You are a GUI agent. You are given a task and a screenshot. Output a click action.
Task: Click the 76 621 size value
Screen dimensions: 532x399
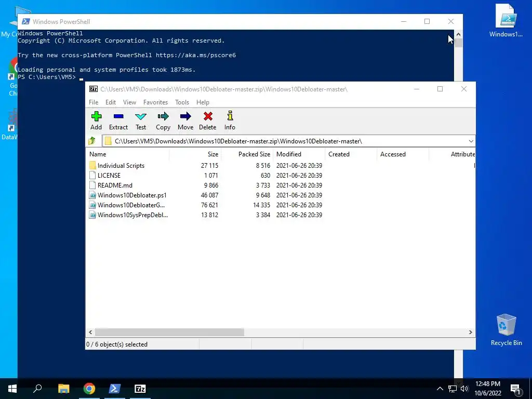[x=209, y=205]
